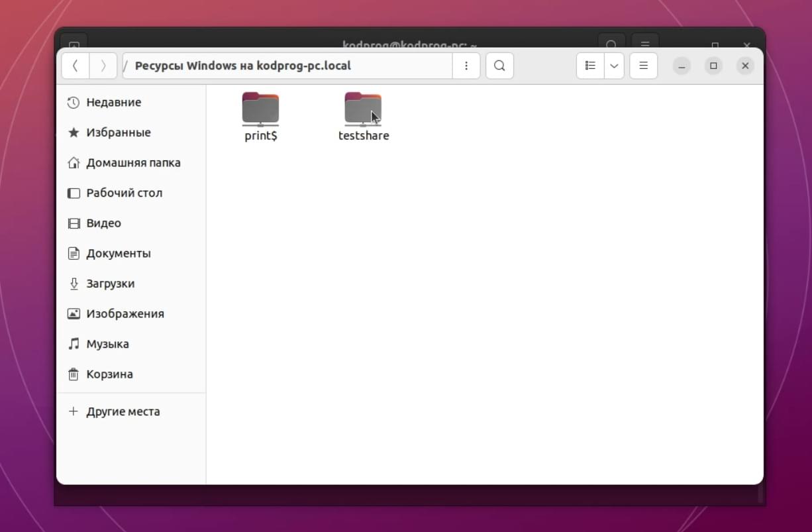Close the Files window
Viewport: 812px width, 532px height.
(x=745, y=66)
